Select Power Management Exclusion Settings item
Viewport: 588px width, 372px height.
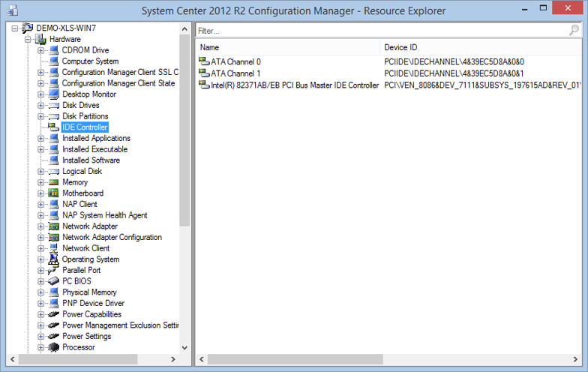[x=120, y=325]
